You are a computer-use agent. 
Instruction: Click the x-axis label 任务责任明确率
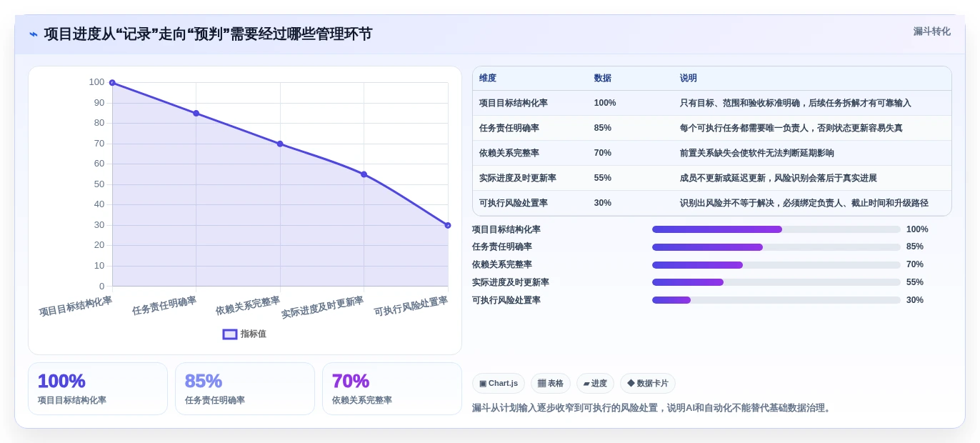pos(164,306)
